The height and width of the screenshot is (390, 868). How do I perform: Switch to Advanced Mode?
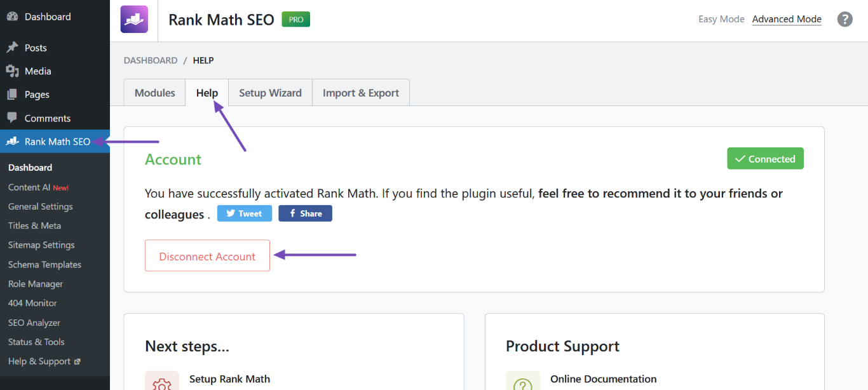click(x=787, y=19)
